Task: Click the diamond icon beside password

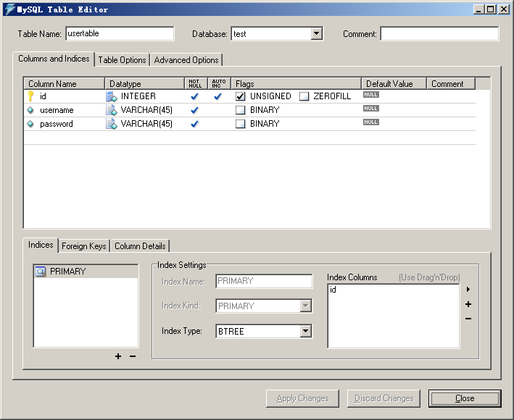Action: [x=30, y=124]
